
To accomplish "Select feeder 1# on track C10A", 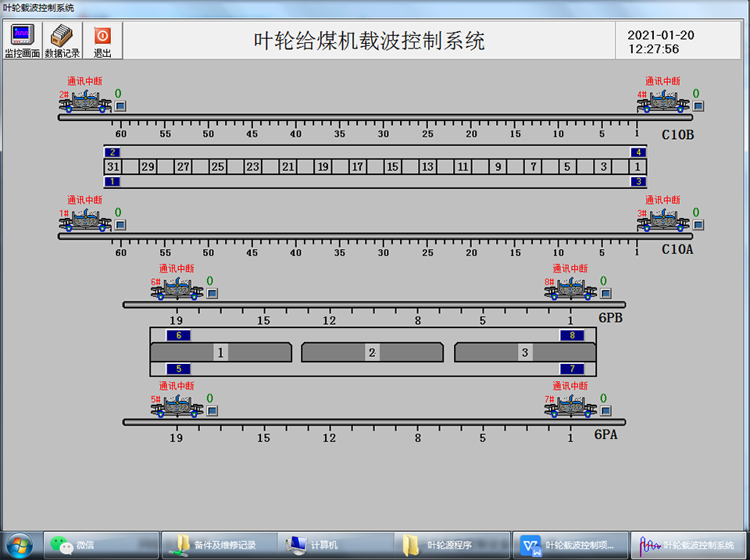I will coord(85,220).
